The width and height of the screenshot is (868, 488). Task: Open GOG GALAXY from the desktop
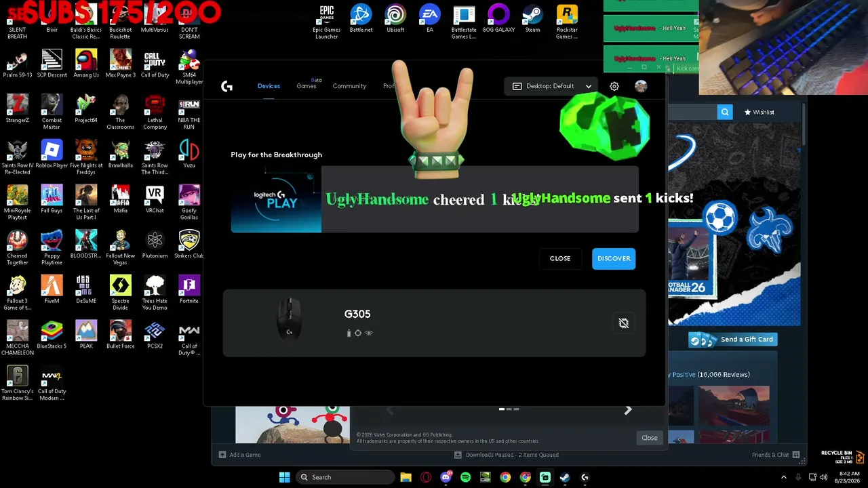[x=498, y=18]
